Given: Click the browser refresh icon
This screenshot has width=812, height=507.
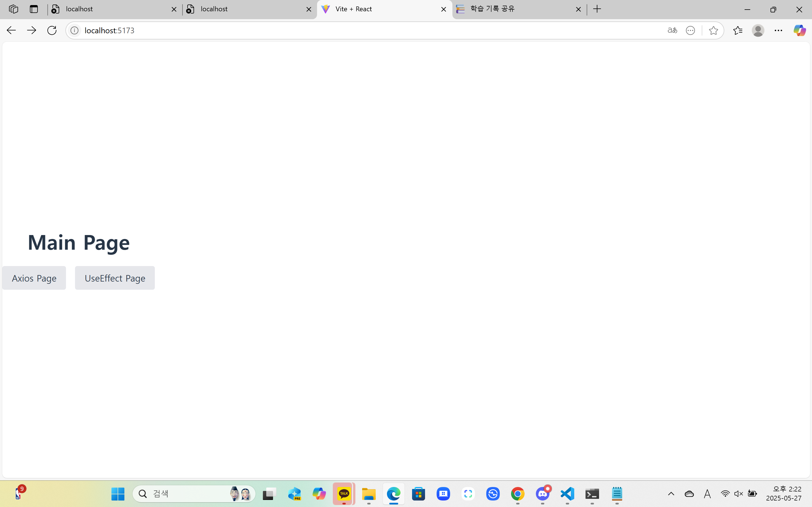Looking at the screenshot, I should point(52,30).
